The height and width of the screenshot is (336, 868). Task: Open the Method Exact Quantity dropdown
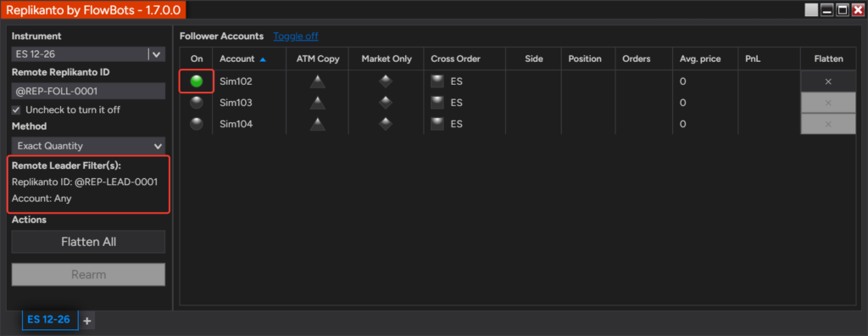pos(88,146)
